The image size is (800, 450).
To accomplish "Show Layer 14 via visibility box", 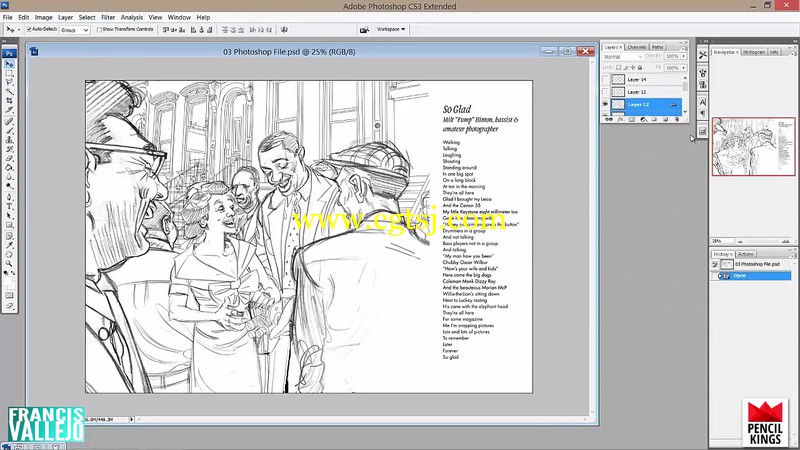I will pyautogui.click(x=605, y=80).
